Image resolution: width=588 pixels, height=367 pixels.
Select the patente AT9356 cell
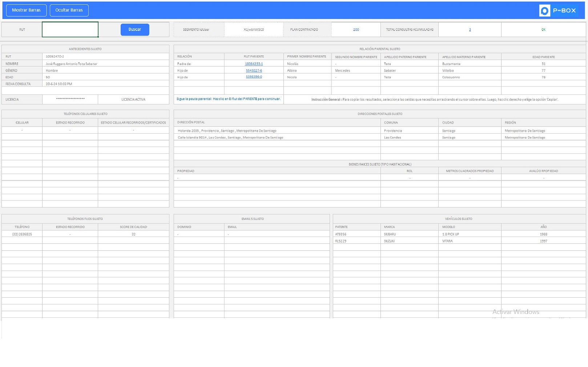341,234
